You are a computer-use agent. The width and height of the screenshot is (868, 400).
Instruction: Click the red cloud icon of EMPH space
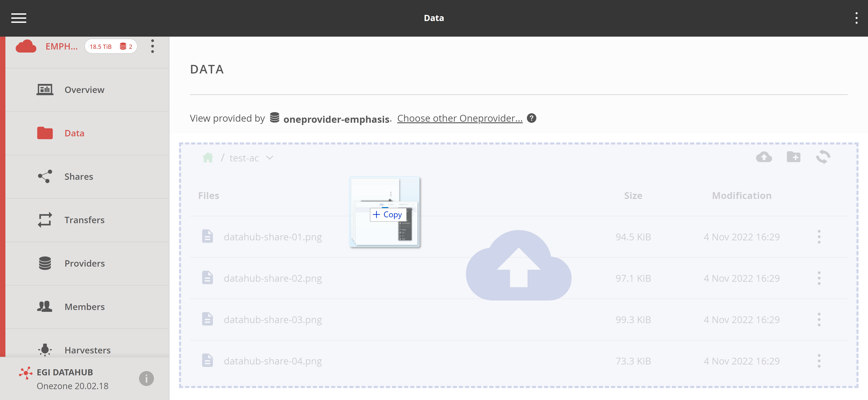[26, 46]
